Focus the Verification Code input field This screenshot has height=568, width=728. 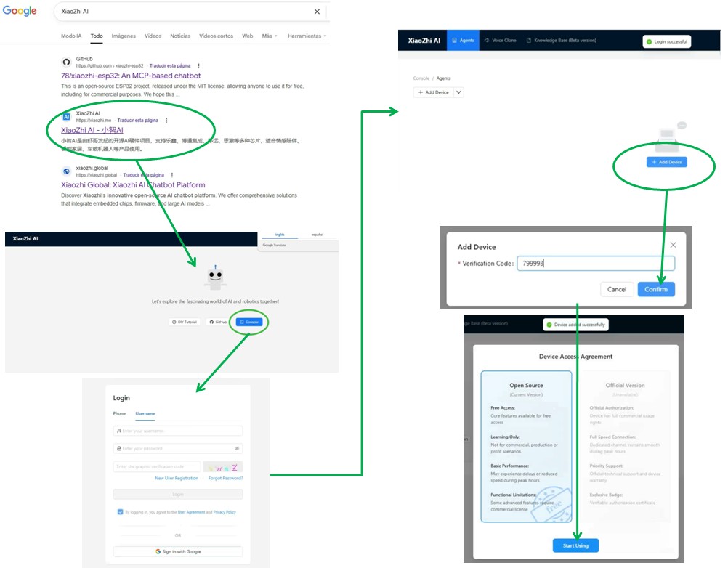click(x=596, y=263)
